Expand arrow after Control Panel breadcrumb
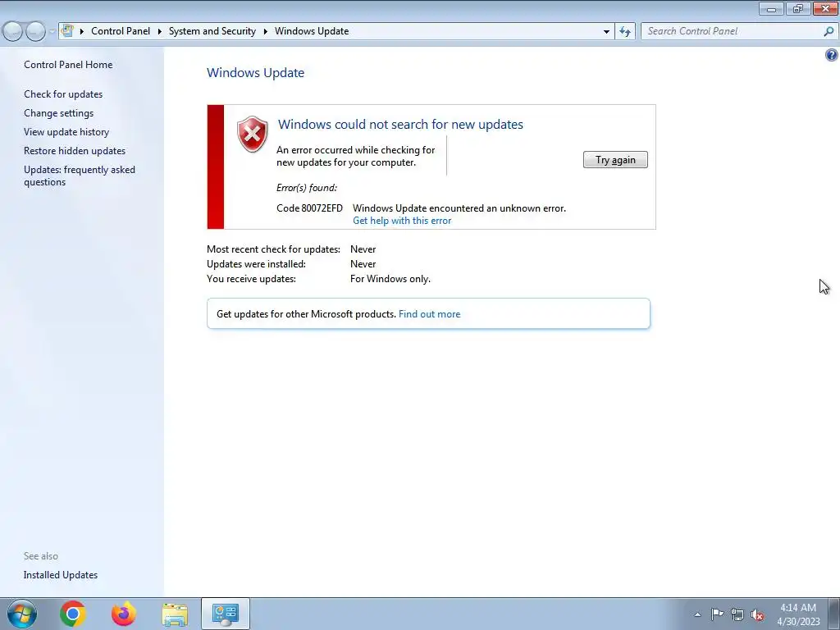Viewport: 840px width, 630px height. tap(160, 32)
